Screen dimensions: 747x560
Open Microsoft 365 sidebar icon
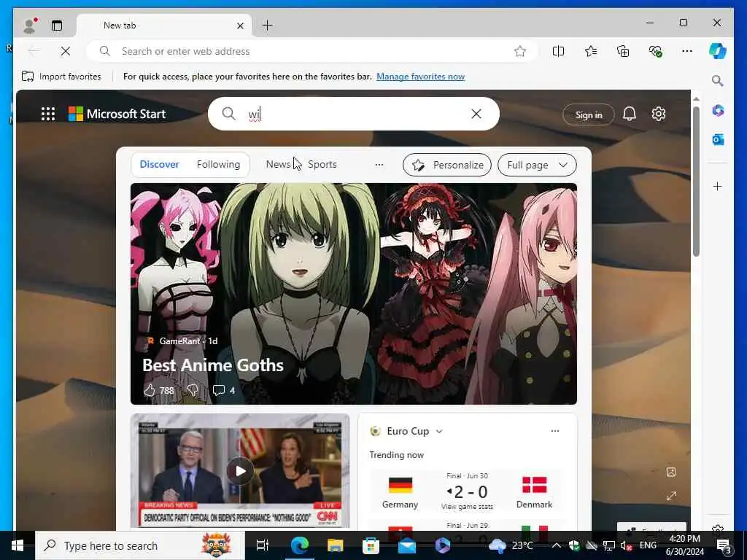pos(718,111)
